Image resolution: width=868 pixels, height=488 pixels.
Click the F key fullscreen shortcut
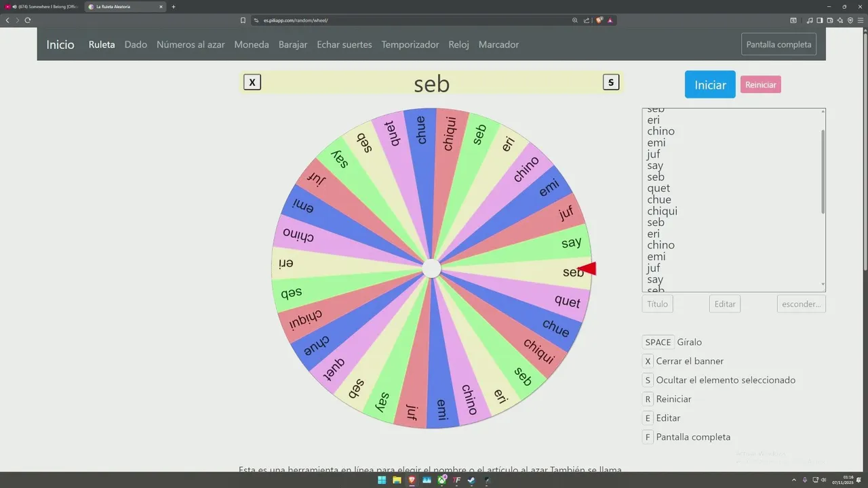(648, 437)
